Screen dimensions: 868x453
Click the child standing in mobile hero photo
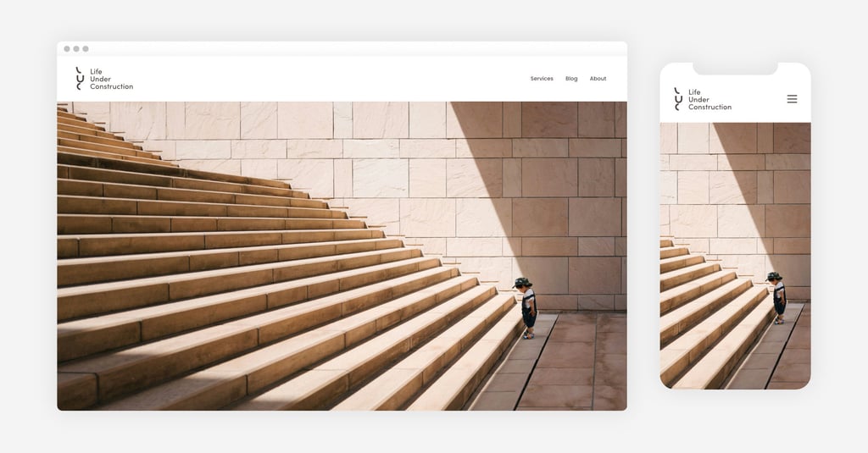coord(777,297)
